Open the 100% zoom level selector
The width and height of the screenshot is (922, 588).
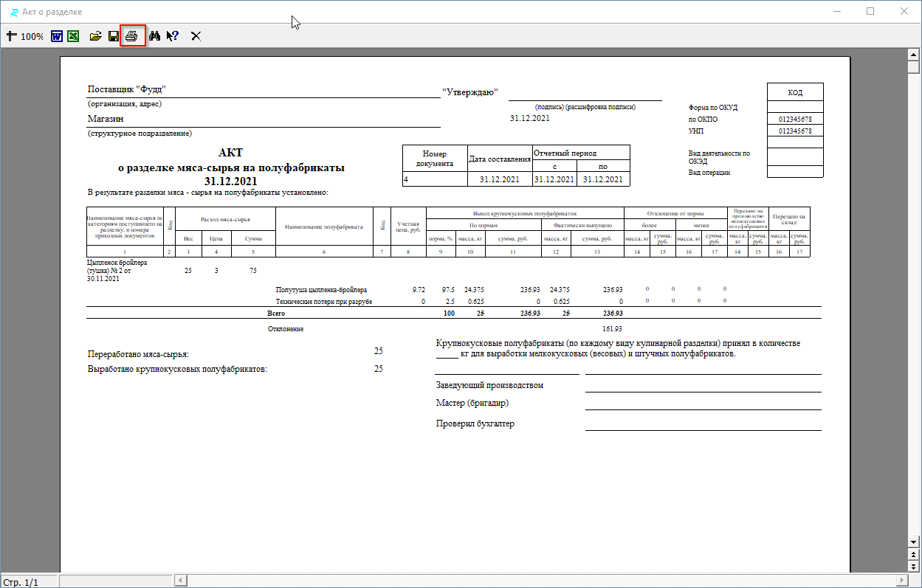pyautogui.click(x=32, y=36)
